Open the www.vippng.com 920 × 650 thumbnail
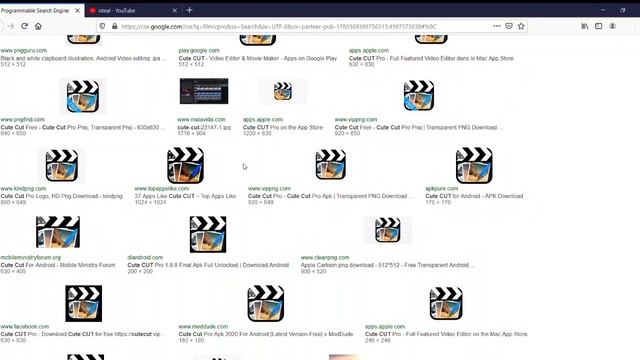The image size is (640, 360). tap(419, 96)
